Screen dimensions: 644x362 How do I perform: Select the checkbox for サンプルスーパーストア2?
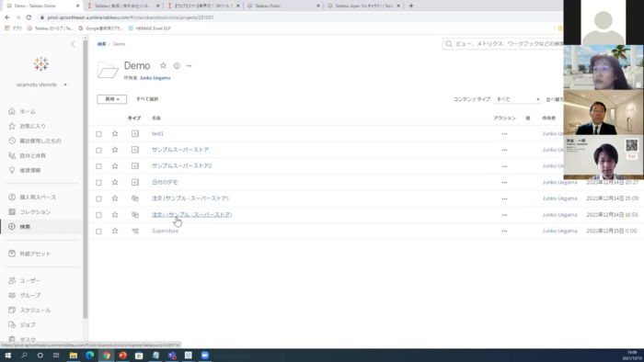[x=98, y=166]
